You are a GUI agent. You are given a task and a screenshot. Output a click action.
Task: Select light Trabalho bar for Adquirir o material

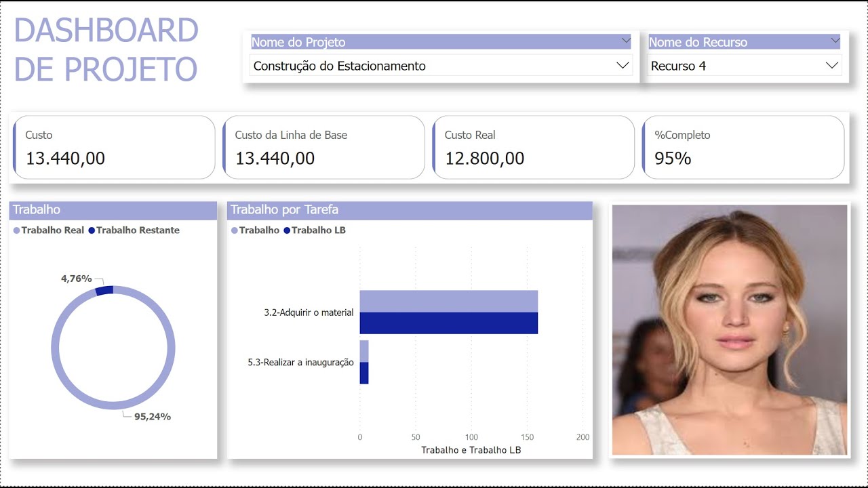pos(448,301)
